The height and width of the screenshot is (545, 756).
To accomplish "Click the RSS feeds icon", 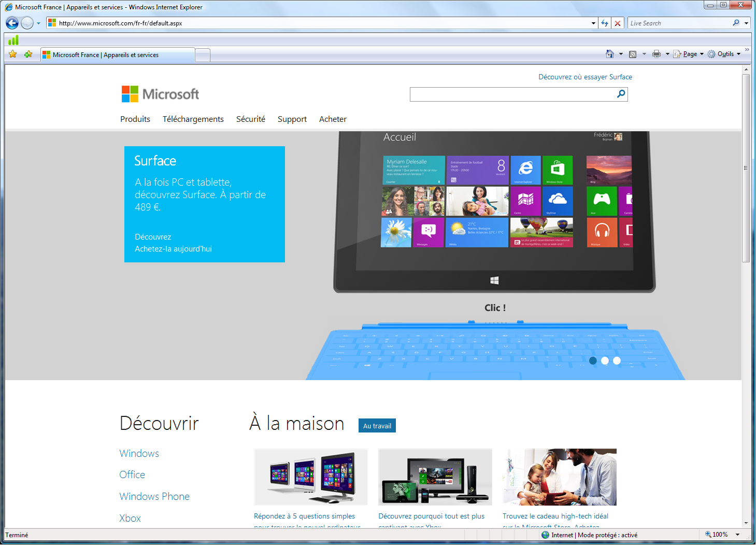I will [x=633, y=54].
